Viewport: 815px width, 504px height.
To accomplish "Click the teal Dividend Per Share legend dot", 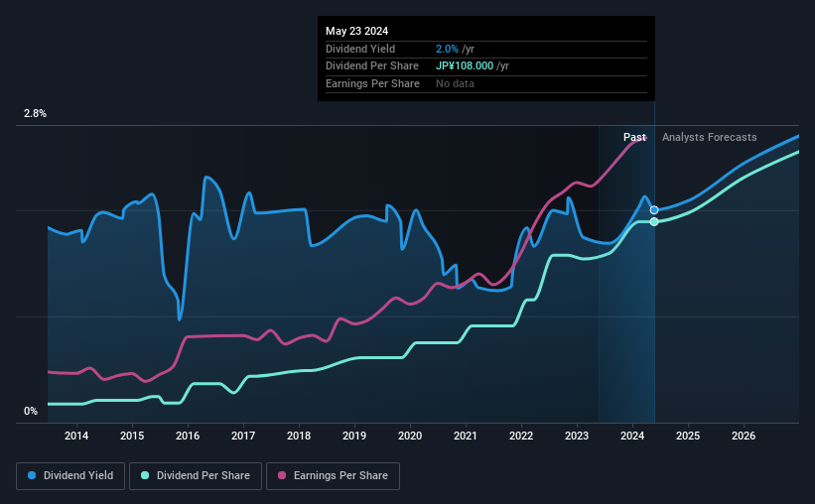I will [x=145, y=475].
